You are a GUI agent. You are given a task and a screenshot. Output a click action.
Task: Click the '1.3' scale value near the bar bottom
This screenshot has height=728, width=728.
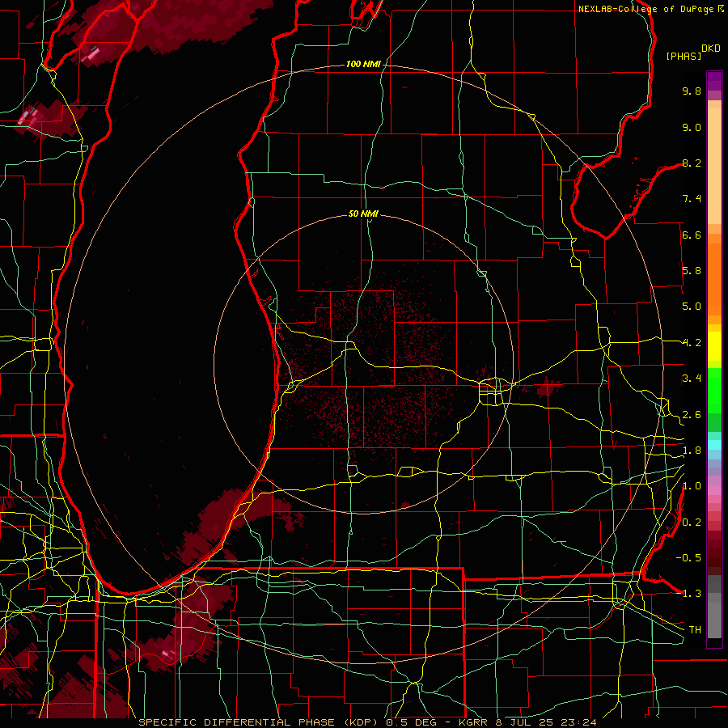tap(692, 594)
